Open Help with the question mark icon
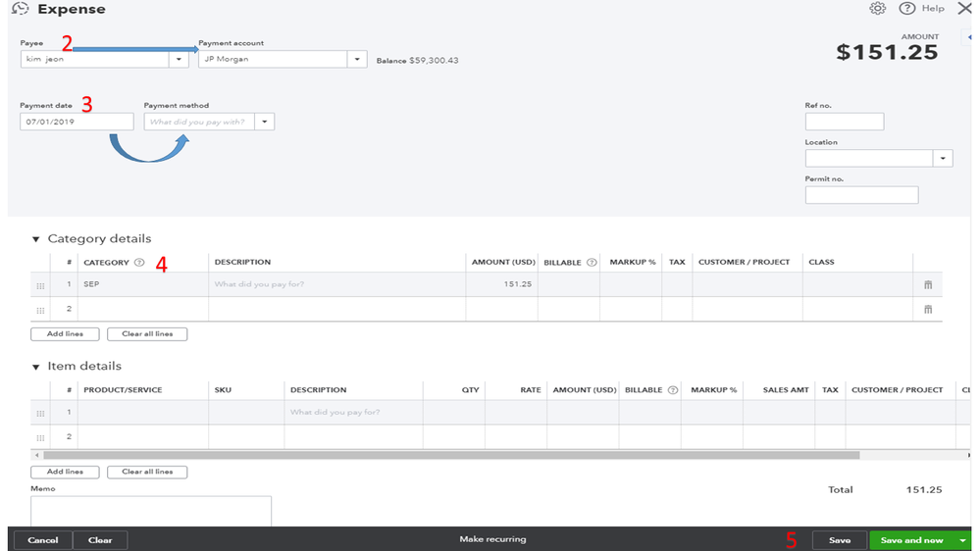Image resolution: width=980 pixels, height=551 pixels. pos(906,8)
